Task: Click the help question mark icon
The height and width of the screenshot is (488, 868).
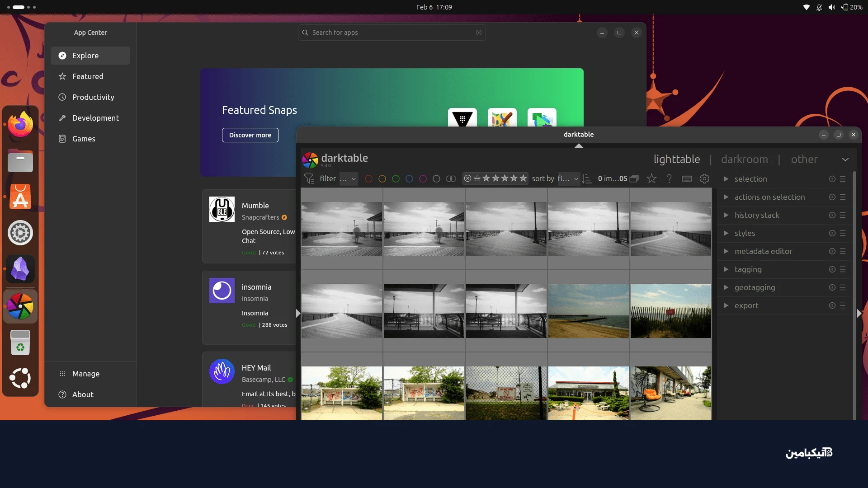Action: coord(670,178)
